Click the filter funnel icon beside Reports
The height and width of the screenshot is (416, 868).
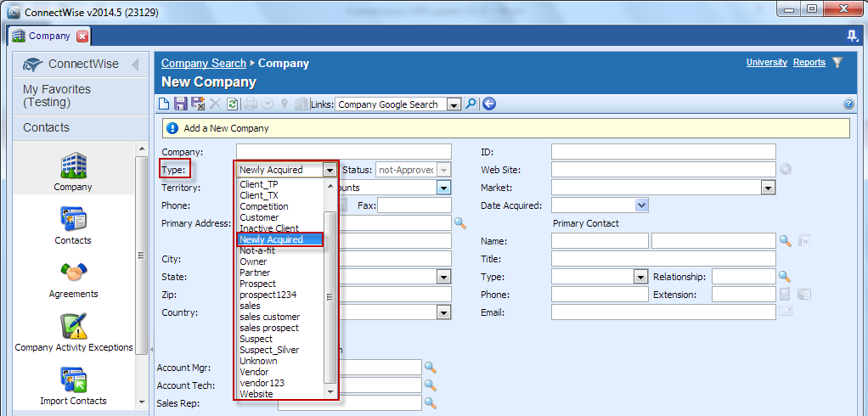pos(837,63)
